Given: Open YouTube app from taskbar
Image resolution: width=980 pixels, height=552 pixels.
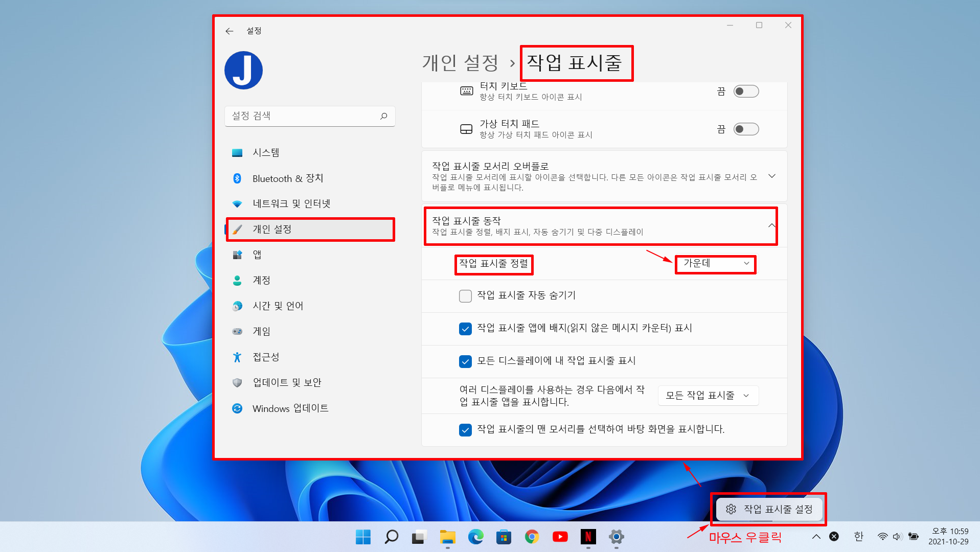Looking at the screenshot, I should pos(560,537).
